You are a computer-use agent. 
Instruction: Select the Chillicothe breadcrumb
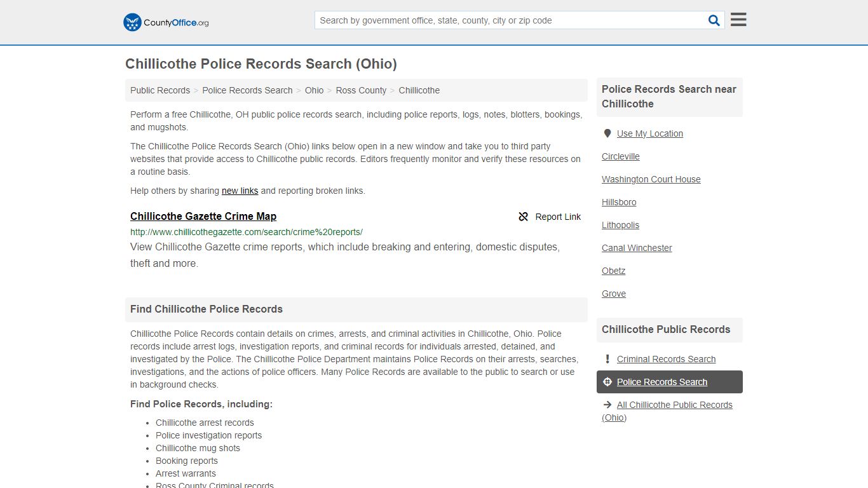coord(419,90)
